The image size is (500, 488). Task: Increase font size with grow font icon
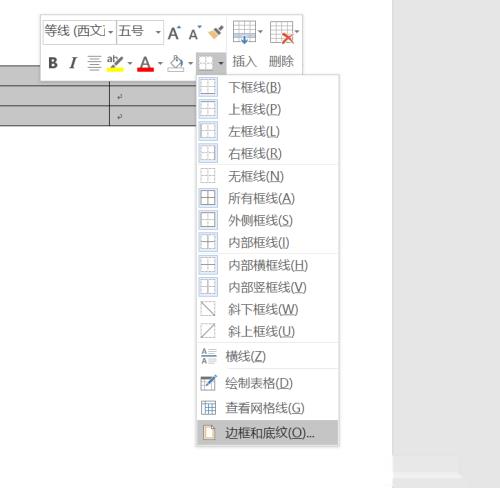click(174, 33)
